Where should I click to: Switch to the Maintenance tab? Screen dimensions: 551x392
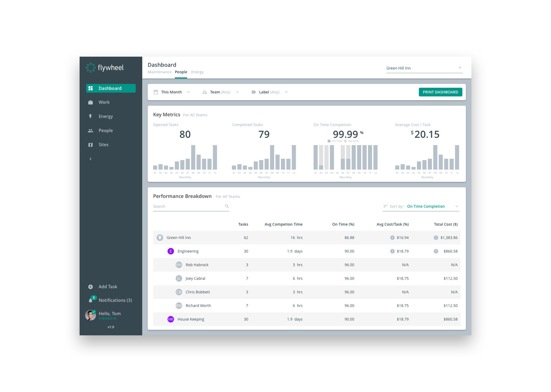point(160,72)
